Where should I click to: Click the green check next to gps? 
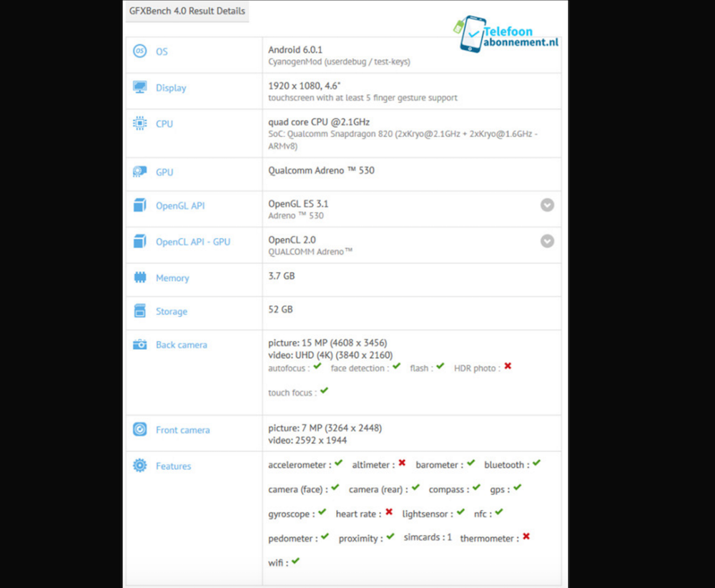(518, 488)
